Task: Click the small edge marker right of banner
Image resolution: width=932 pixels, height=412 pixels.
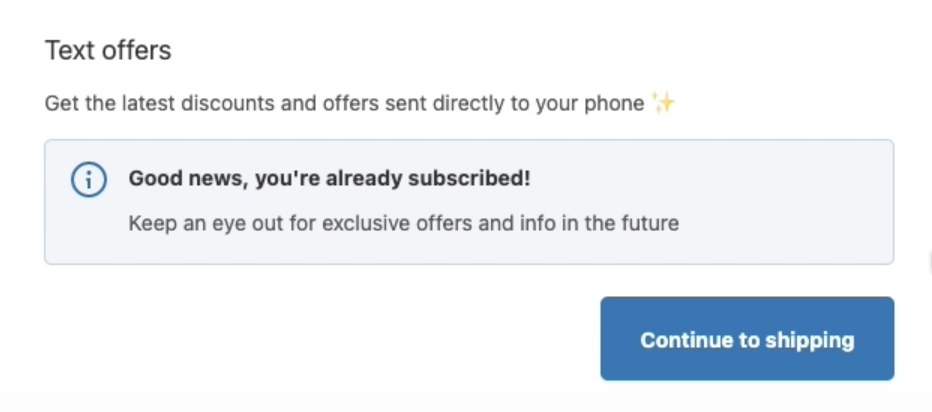Action: [930, 260]
